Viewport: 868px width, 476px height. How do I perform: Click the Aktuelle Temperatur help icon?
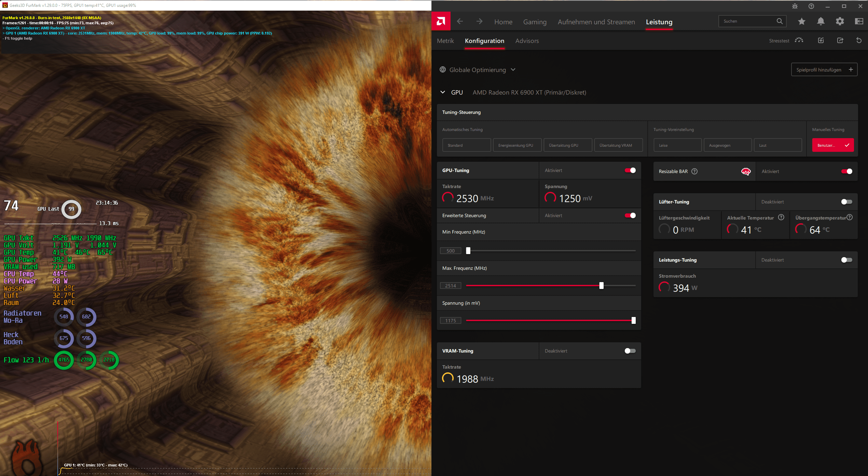tap(781, 217)
